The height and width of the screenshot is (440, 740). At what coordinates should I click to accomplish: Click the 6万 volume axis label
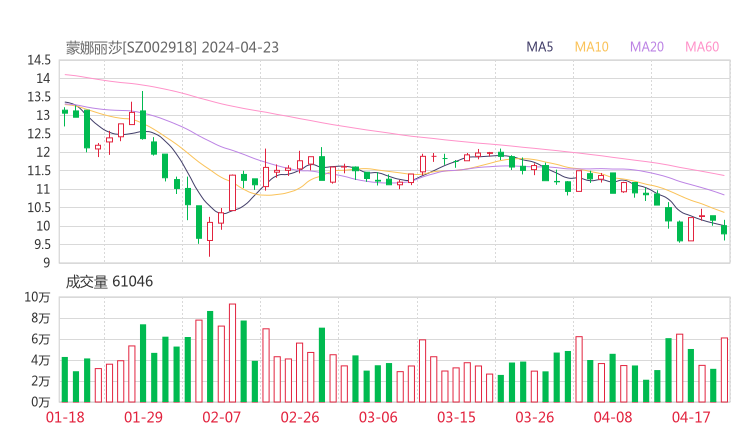[41, 339]
